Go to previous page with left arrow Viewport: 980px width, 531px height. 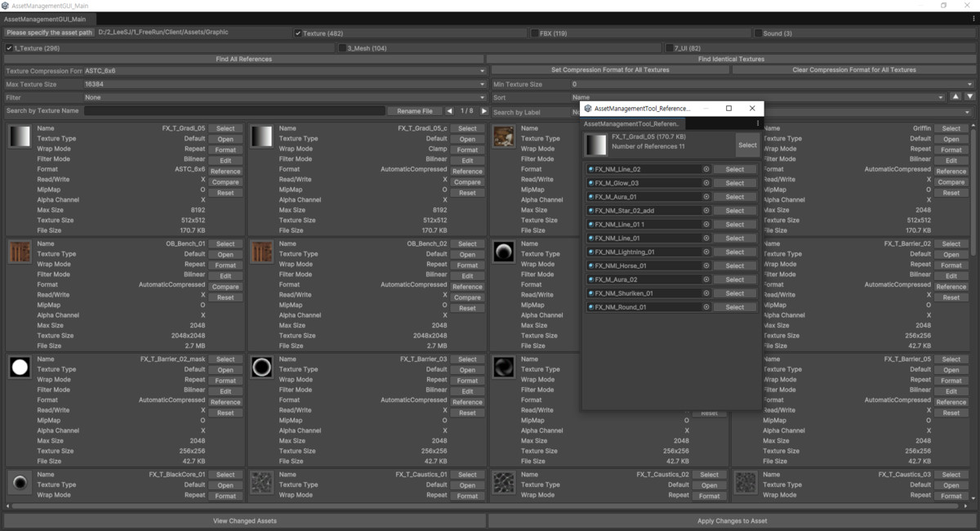[x=450, y=111]
